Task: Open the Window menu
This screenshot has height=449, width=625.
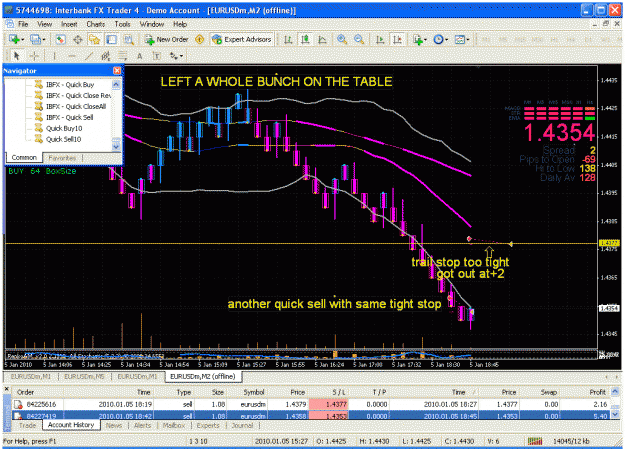Action: point(152,24)
